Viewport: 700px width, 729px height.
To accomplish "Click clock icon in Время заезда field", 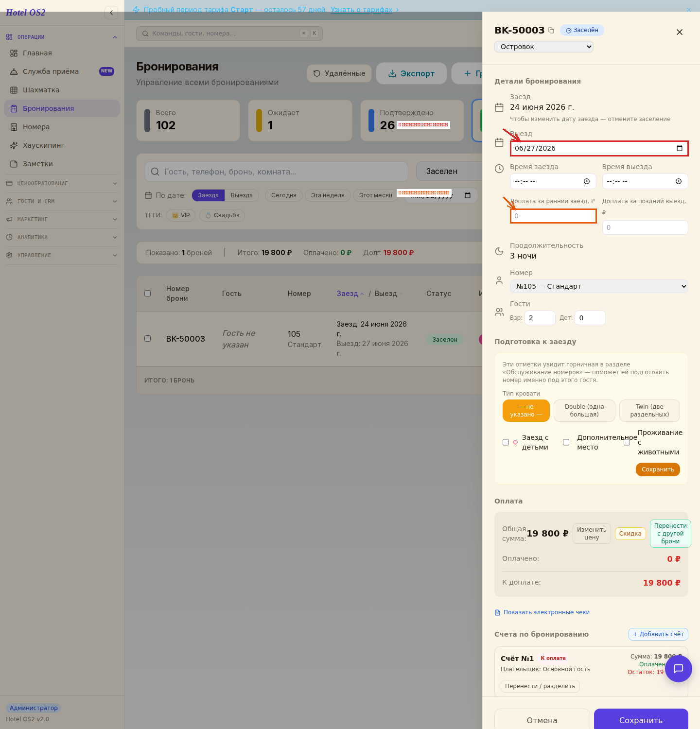I will pos(587,181).
